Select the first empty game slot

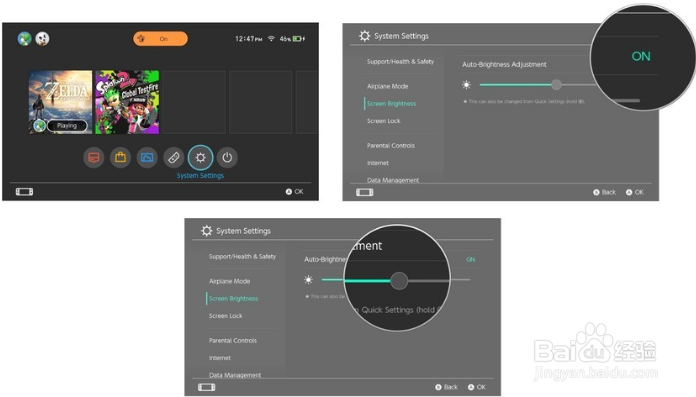click(194, 102)
